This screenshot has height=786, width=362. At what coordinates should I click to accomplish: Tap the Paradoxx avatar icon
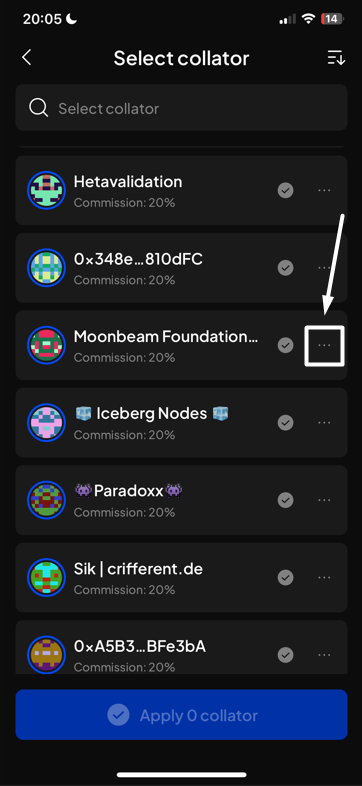(46, 500)
